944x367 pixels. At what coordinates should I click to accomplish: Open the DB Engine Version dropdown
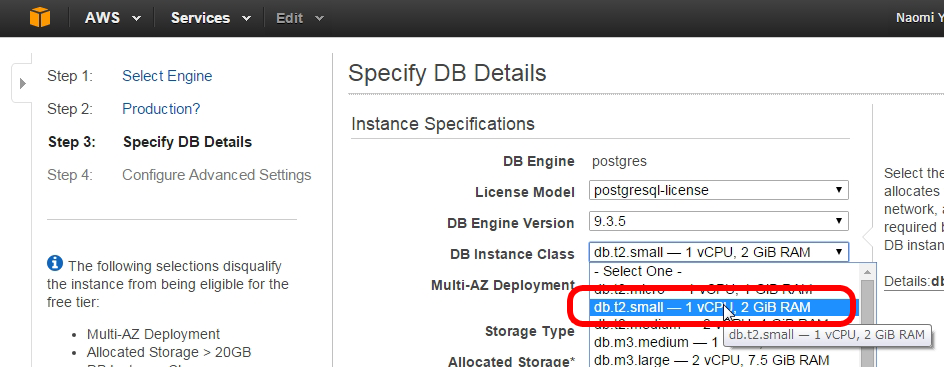point(719,221)
